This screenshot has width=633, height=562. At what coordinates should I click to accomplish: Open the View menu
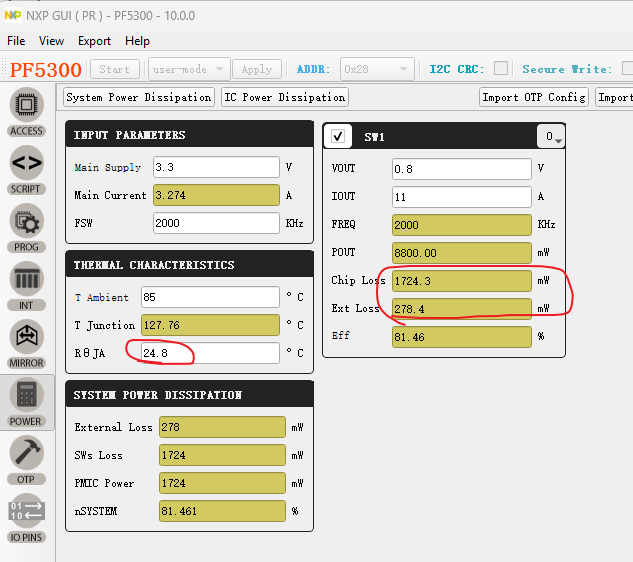pos(51,41)
